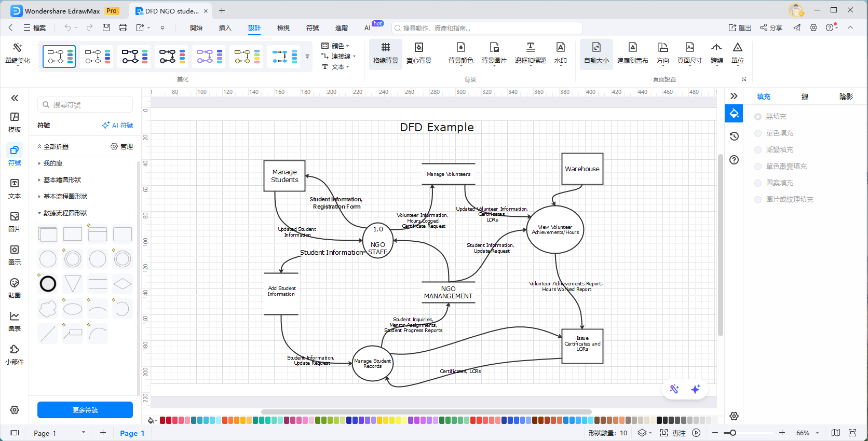
Task: Select the 無填充 no fill radio option
Action: coord(758,117)
